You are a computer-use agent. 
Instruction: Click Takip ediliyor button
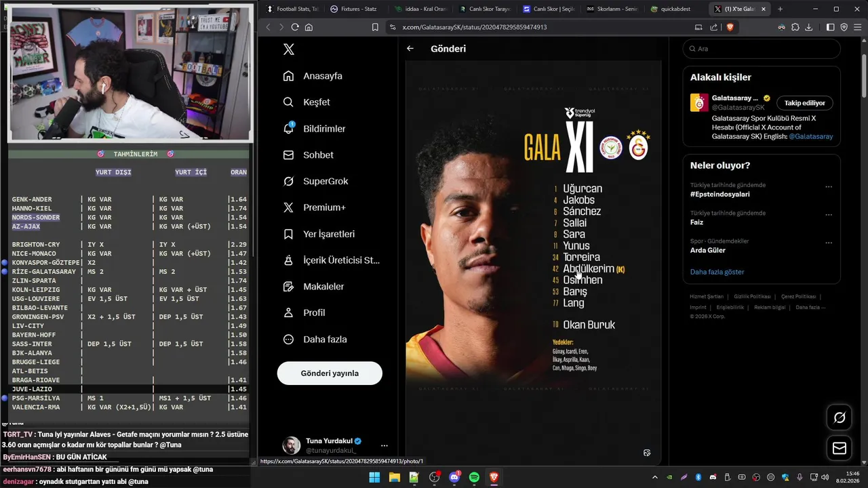tap(805, 103)
